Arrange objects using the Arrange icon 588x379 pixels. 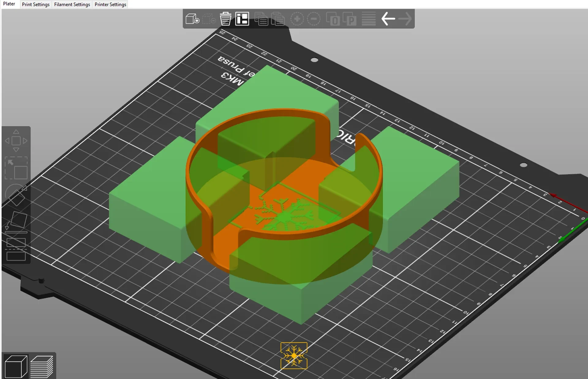[242, 19]
